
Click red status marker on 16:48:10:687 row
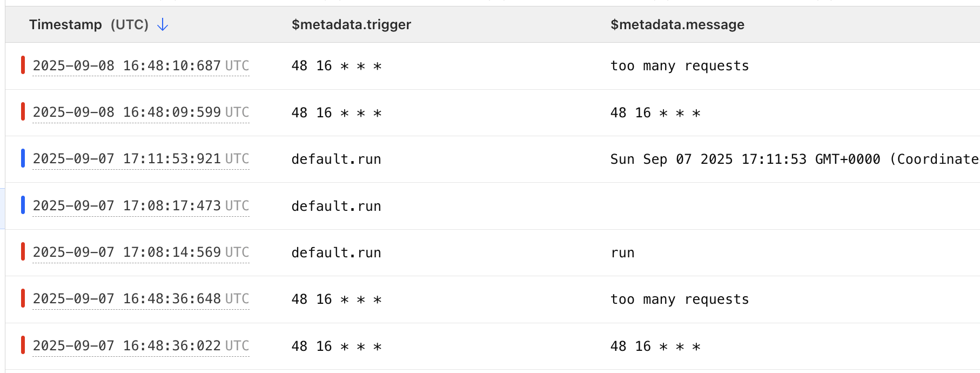tap(23, 65)
